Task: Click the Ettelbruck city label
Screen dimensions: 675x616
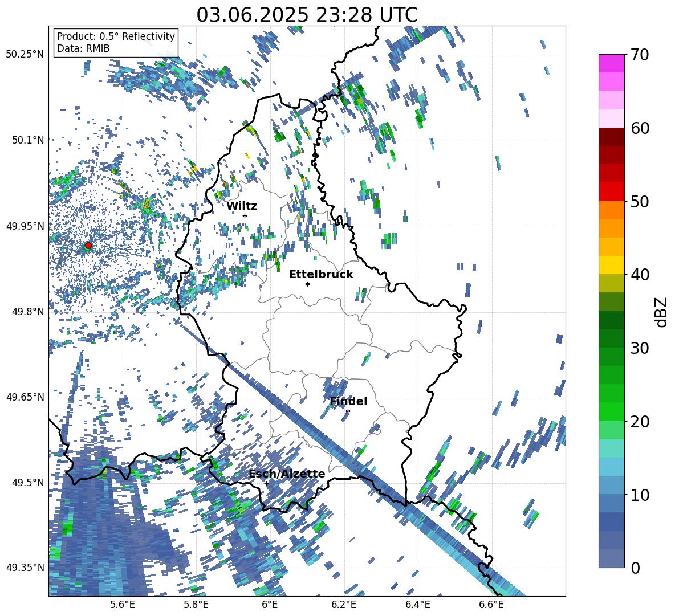Action: pyautogui.click(x=321, y=275)
